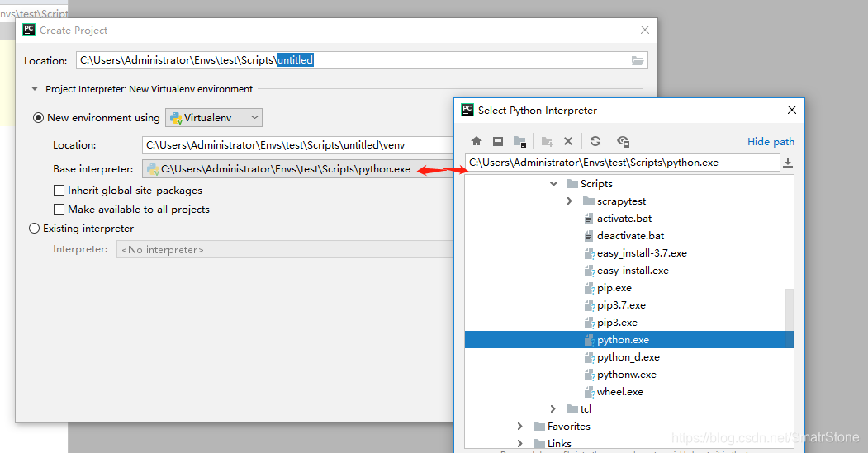
Task: Select Existing interpreter radio button
Action: (35, 229)
